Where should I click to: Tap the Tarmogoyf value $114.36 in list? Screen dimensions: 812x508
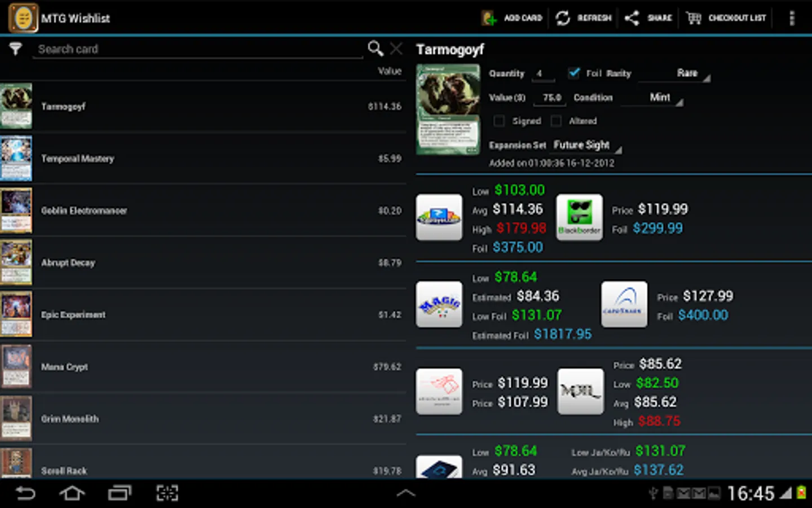click(x=385, y=106)
